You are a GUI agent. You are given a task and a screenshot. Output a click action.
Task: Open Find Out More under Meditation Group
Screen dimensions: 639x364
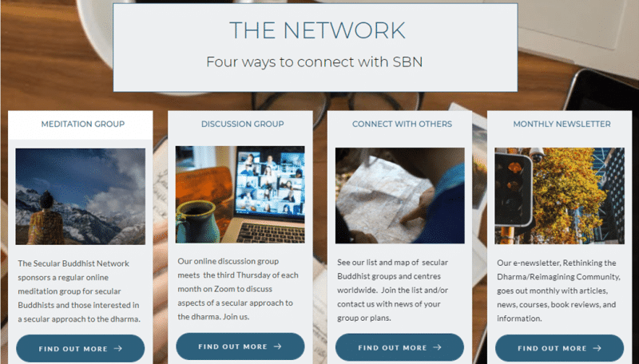pyautogui.click(x=81, y=349)
